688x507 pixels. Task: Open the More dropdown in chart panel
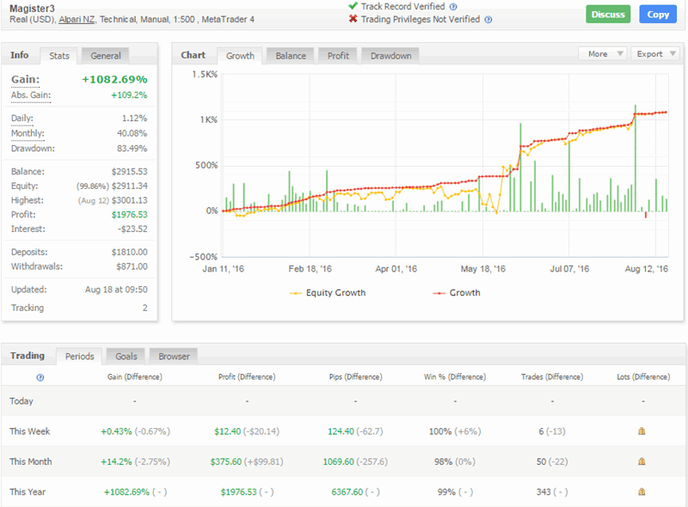click(603, 54)
